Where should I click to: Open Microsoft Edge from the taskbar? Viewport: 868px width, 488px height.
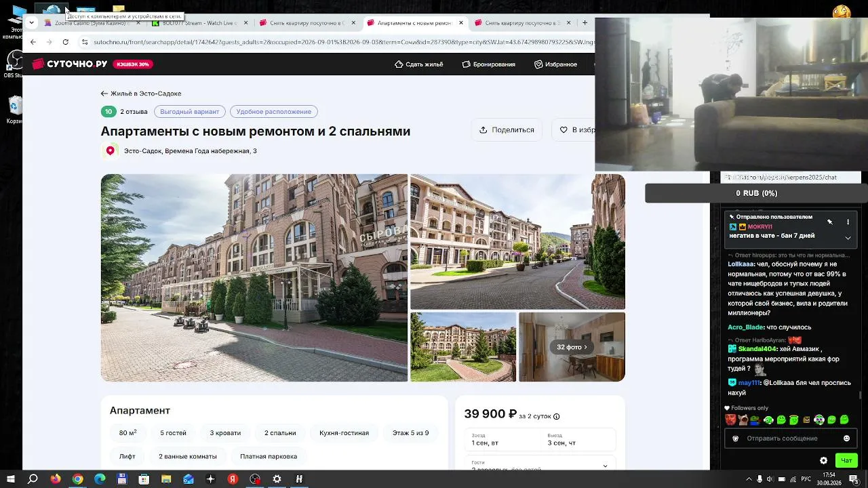coord(100,479)
